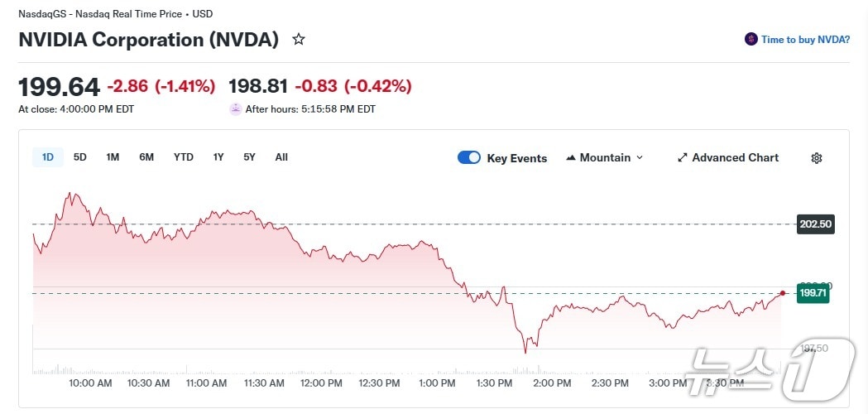The image size is (868, 414).
Task: Select the All time range tab
Action: pos(281,157)
